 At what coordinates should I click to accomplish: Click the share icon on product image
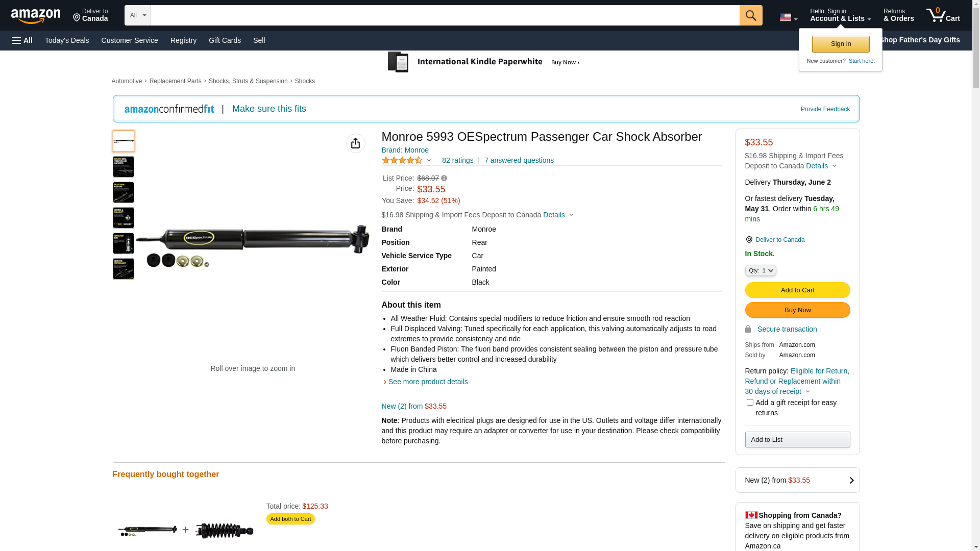pos(355,143)
